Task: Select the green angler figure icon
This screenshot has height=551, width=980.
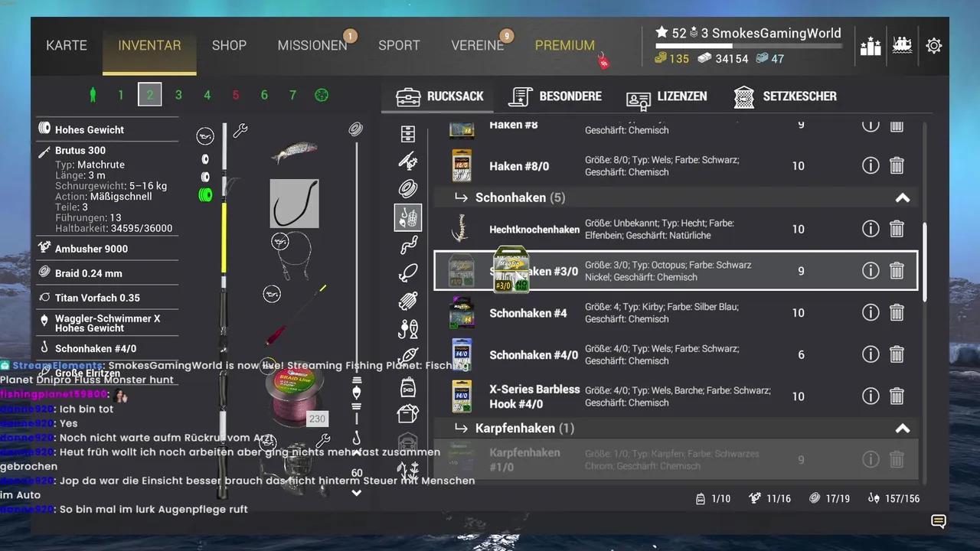Action: point(93,95)
